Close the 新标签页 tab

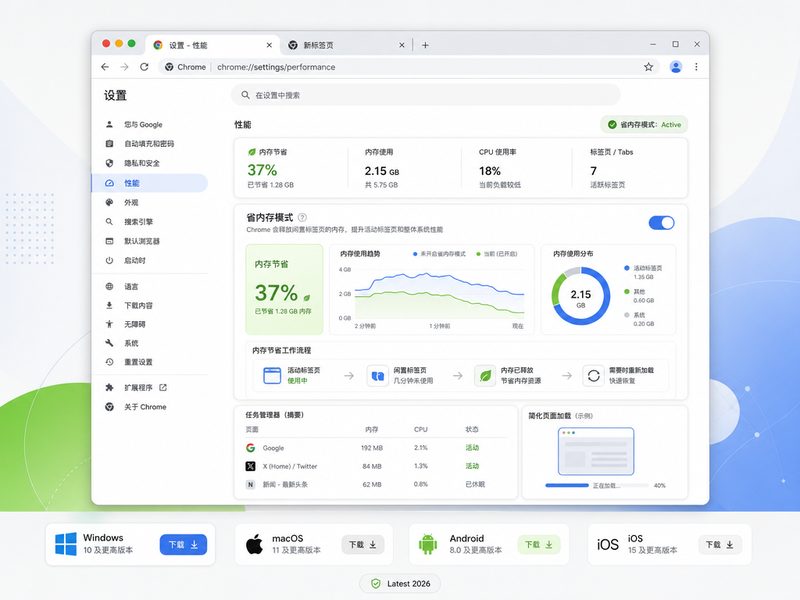[x=402, y=45]
